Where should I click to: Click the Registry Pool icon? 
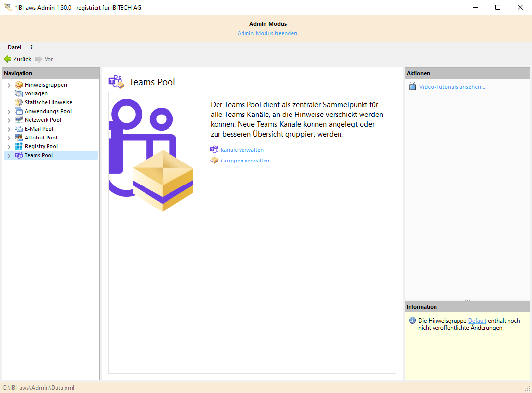click(x=19, y=146)
